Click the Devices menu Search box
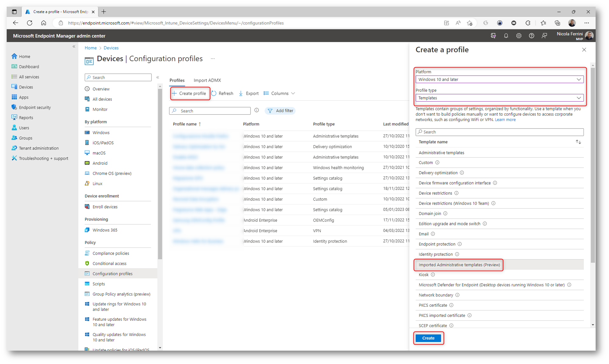 click(118, 77)
